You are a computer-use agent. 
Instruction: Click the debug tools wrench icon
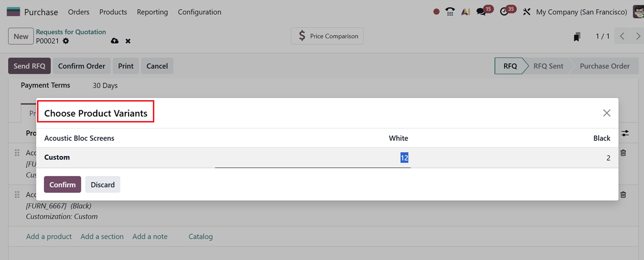point(526,12)
